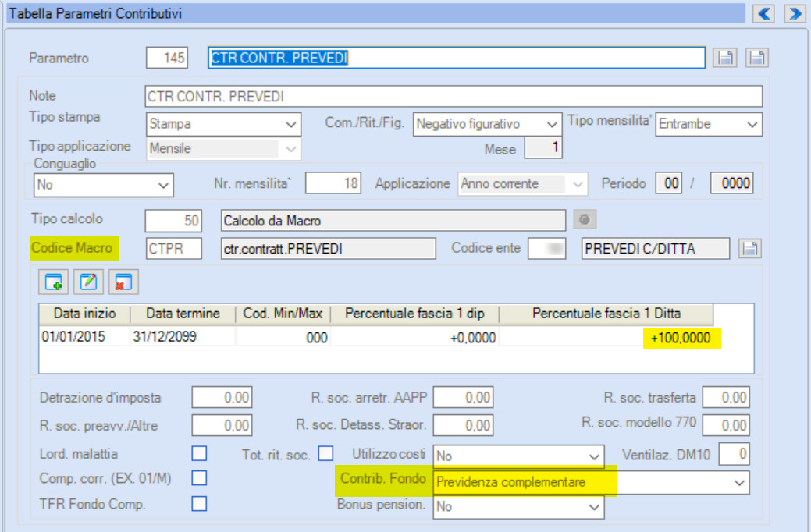This screenshot has height=532, width=811.
Task: Click Calcolo da Macro description field
Action: 393,221
